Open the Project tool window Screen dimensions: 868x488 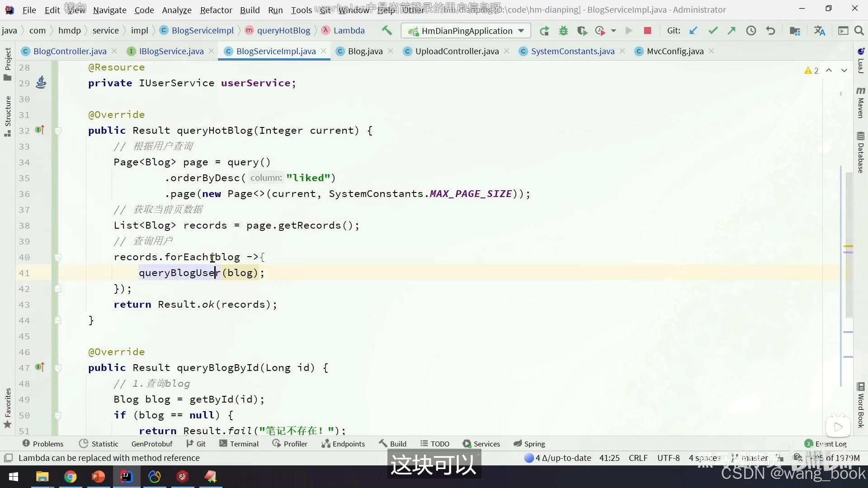pos(7,64)
